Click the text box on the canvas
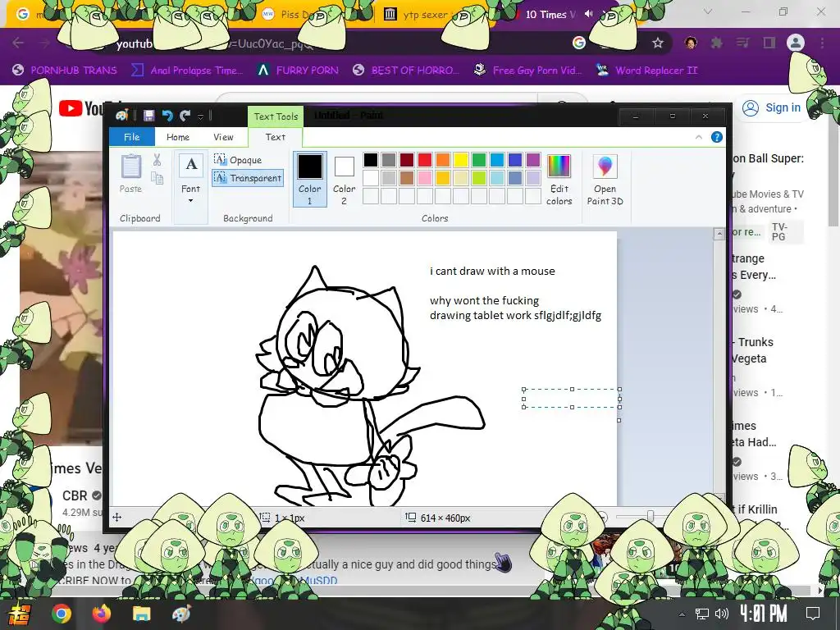 tap(572, 398)
